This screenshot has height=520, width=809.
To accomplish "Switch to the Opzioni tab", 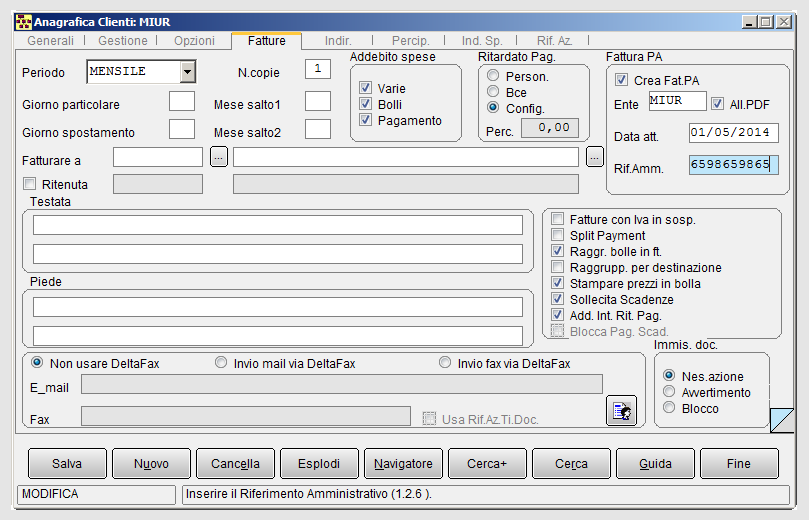I will click(x=194, y=41).
